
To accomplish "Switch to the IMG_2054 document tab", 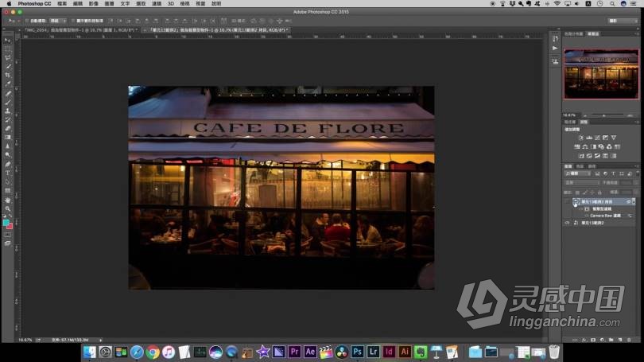I will [x=81, y=30].
